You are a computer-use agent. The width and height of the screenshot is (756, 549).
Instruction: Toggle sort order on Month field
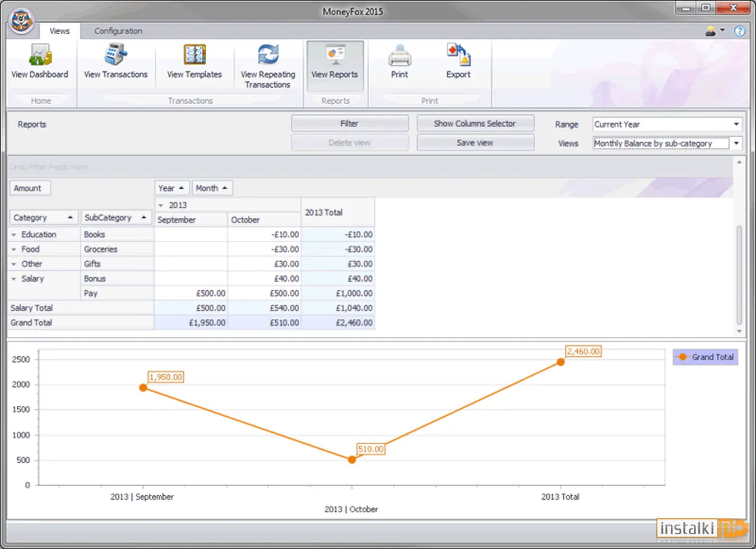pos(212,188)
